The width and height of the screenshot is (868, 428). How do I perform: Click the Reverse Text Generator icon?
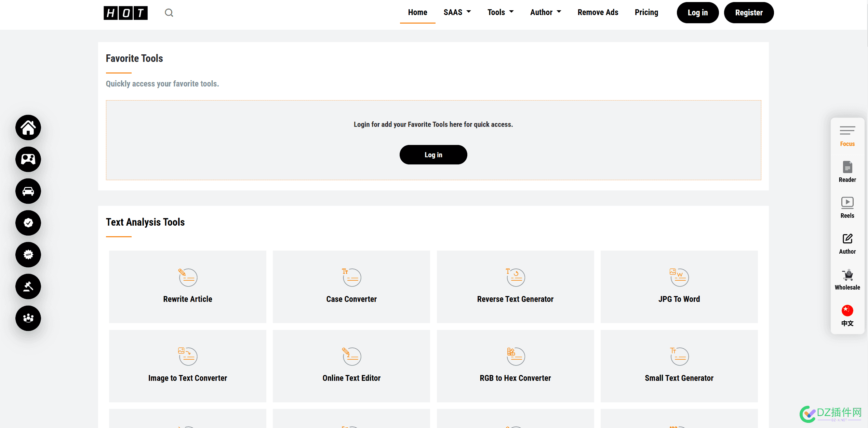click(x=515, y=277)
